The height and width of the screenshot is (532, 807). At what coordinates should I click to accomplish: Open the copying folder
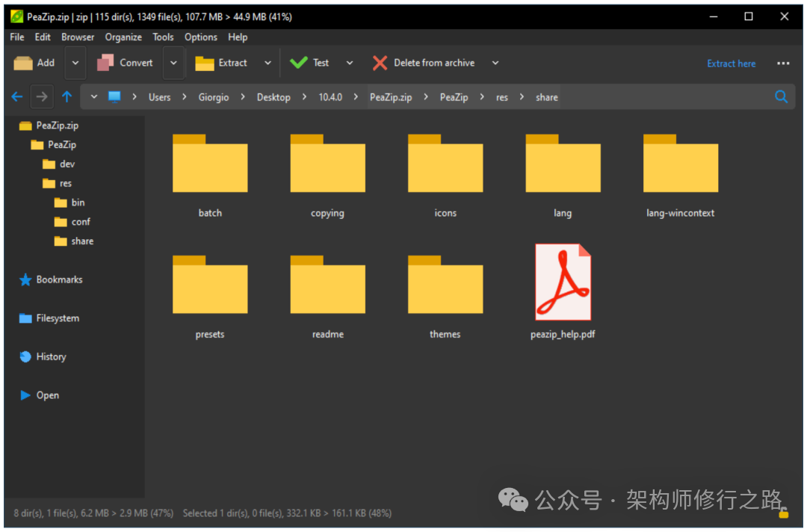coord(327,175)
